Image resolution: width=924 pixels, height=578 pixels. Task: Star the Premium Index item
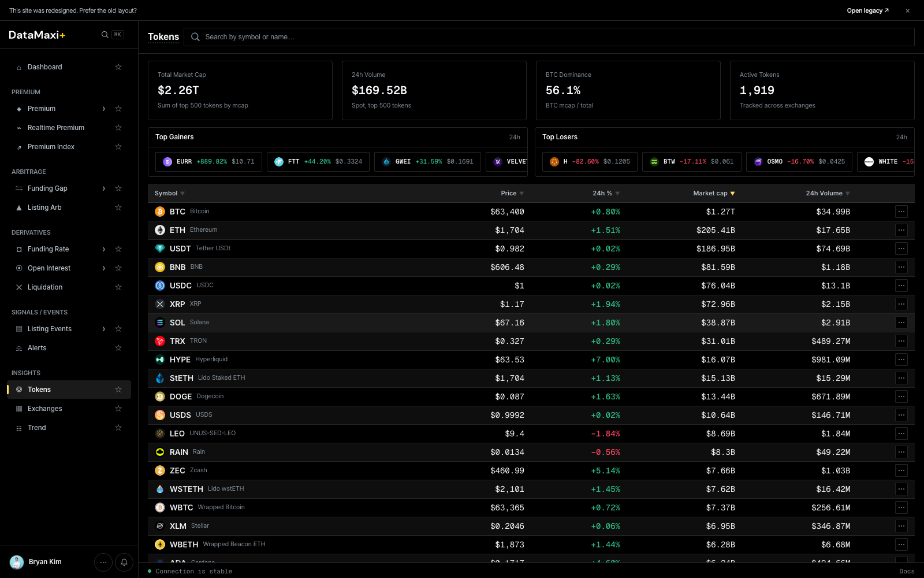pyautogui.click(x=118, y=147)
